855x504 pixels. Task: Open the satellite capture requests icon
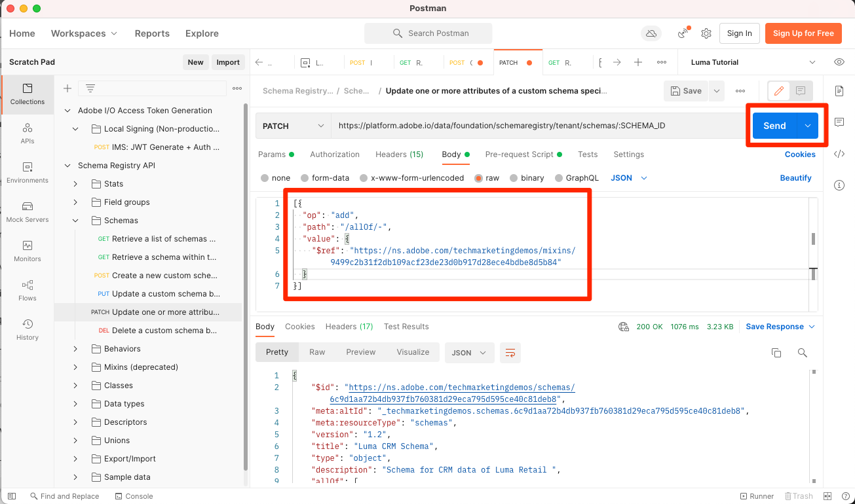coord(683,33)
